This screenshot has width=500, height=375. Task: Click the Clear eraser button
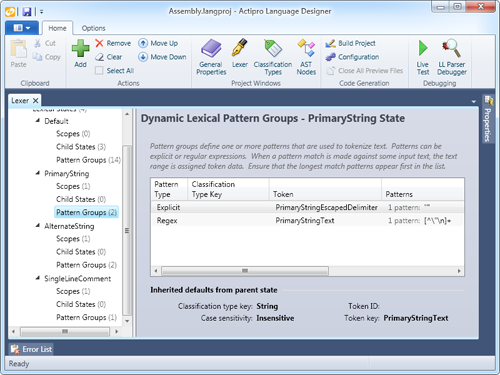tap(109, 57)
